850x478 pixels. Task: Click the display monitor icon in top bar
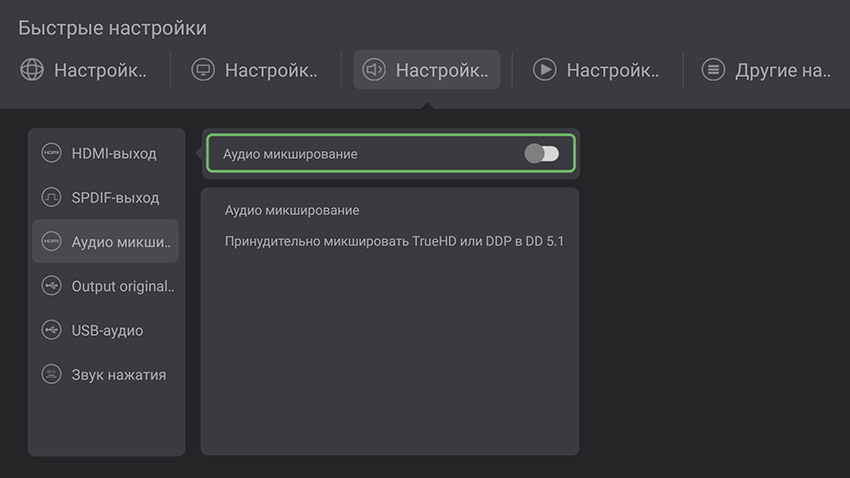coord(203,70)
